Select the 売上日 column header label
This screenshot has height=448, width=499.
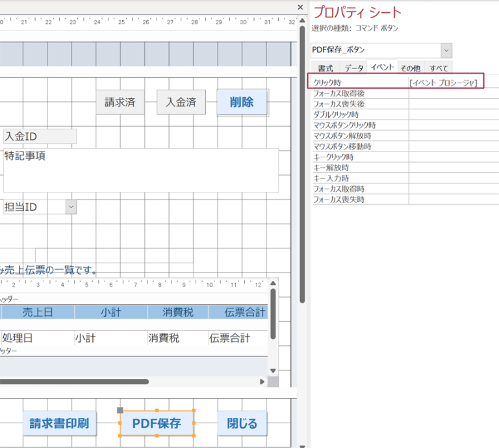[38, 312]
